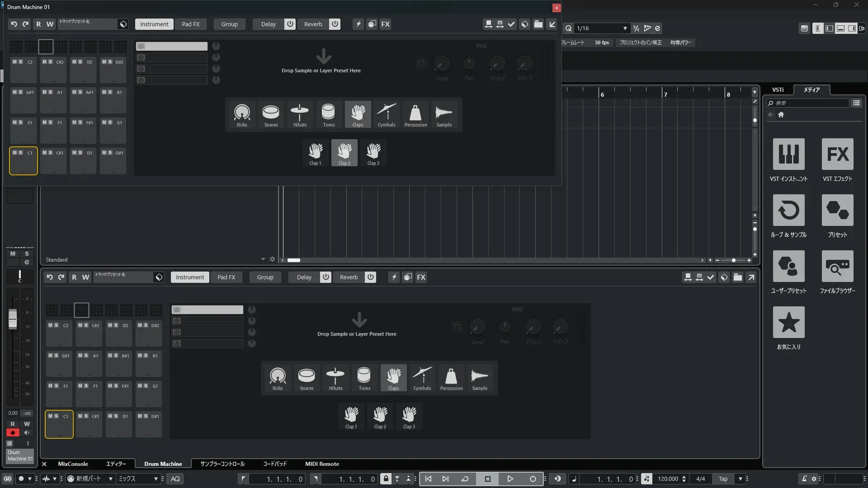Open Loops & Samples in the media browser
This screenshot has width=868, height=488.
(788, 211)
